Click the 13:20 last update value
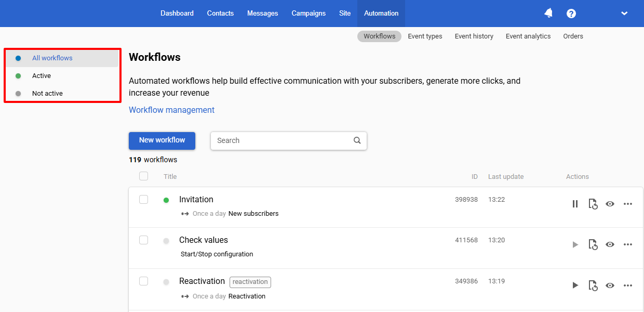 497,240
